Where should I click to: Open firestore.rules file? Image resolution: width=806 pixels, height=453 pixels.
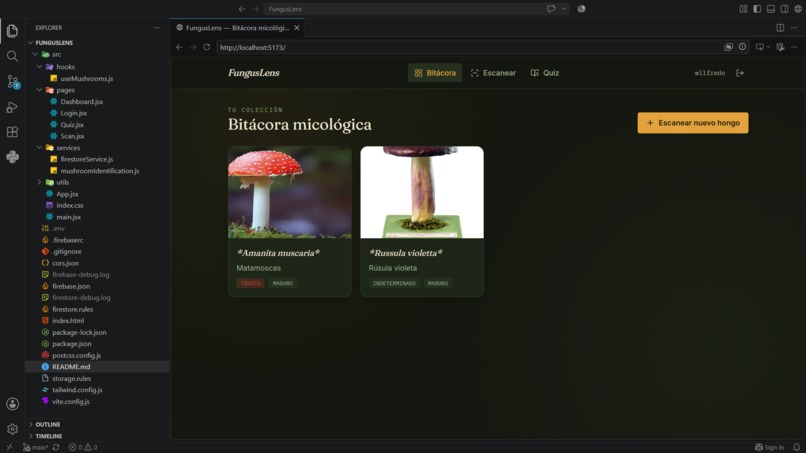72,309
